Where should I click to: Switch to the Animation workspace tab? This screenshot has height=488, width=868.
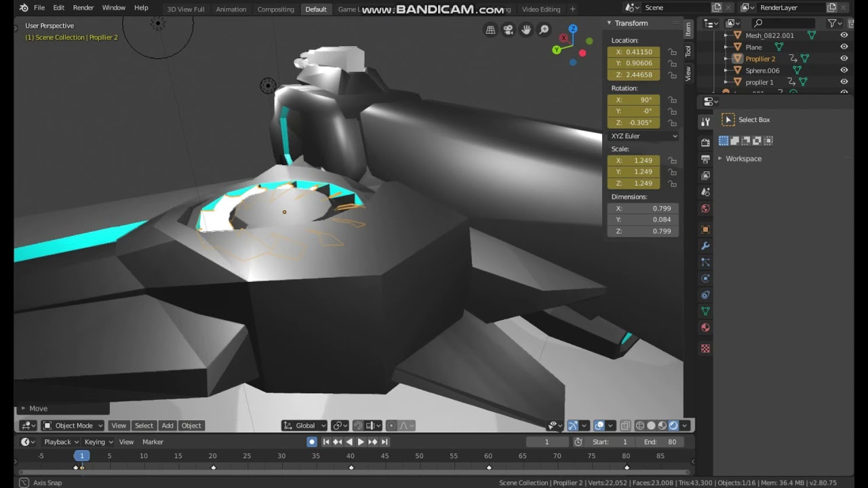(231, 9)
